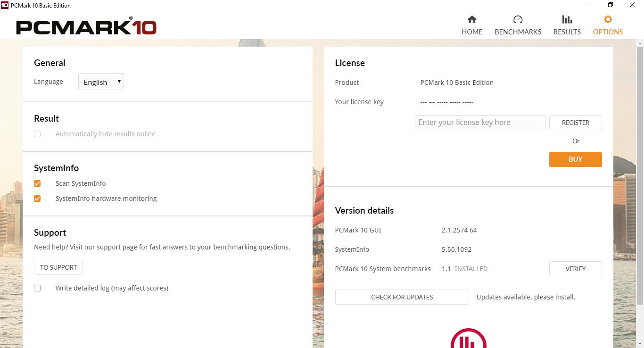The width and height of the screenshot is (644, 348).
Task: Click the dashed license key placeholder value
Action: pyautogui.click(x=446, y=102)
